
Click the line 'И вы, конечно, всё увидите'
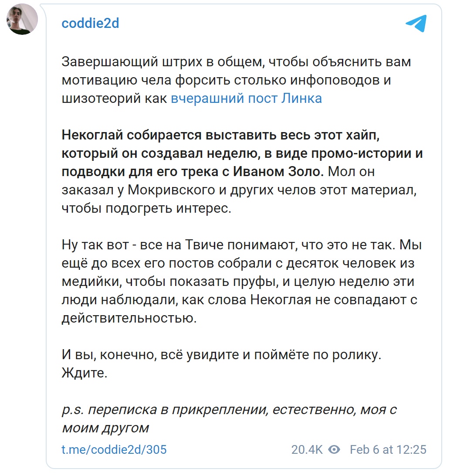point(221,354)
